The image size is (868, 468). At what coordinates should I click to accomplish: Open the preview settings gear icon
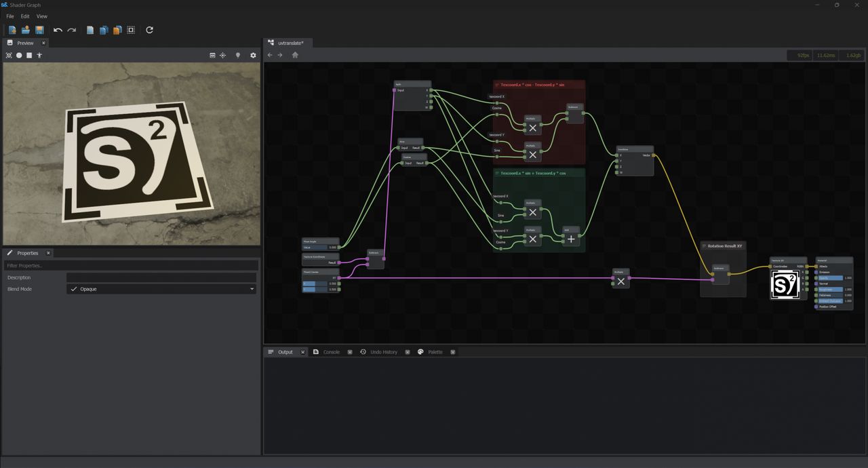point(253,55)
